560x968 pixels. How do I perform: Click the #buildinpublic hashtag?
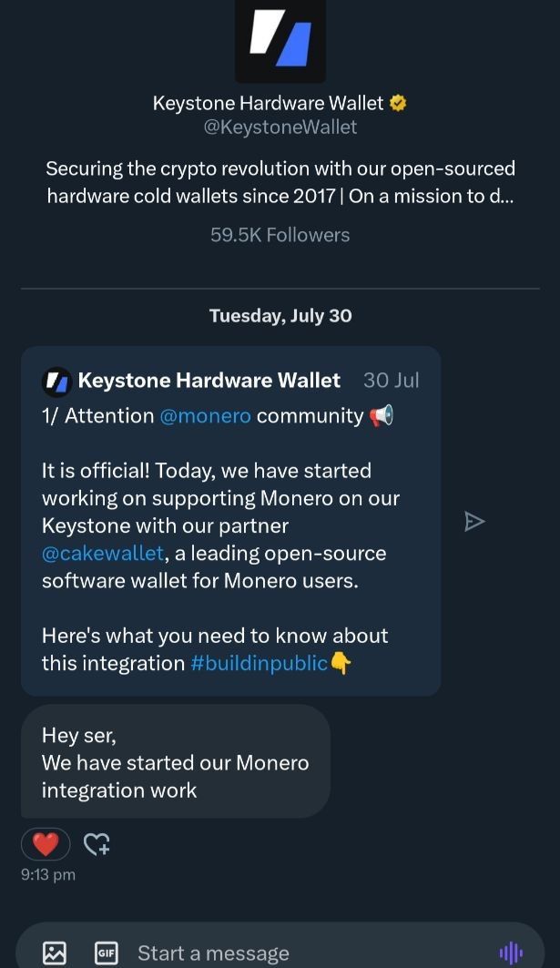coord(259,663)
